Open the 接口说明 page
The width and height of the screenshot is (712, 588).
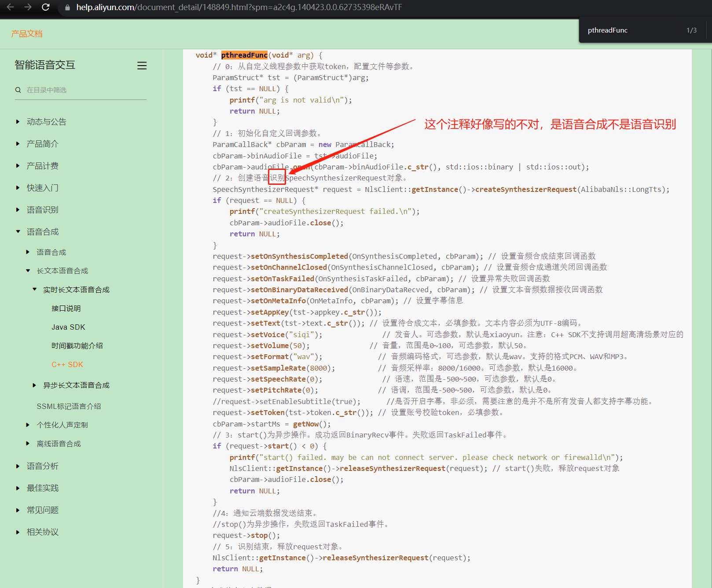pyautogui.click(x=66, y=308)
